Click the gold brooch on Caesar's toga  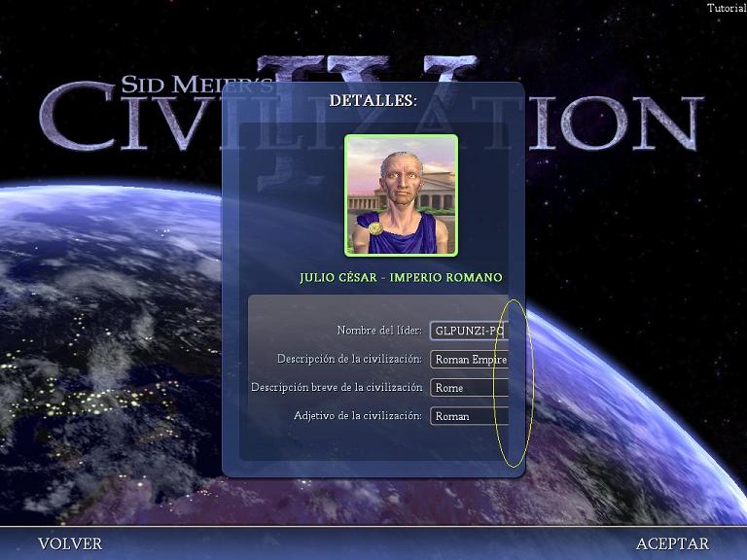(374, 229)
